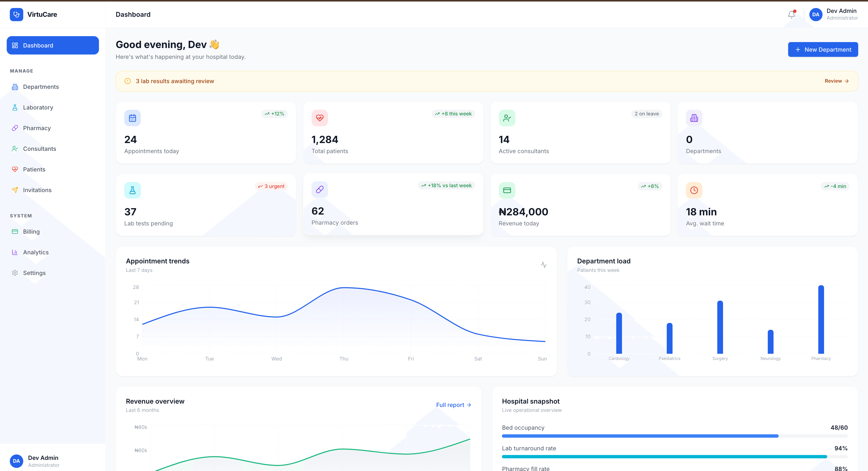Navigate to Pharmacy in sidebar

53,128
